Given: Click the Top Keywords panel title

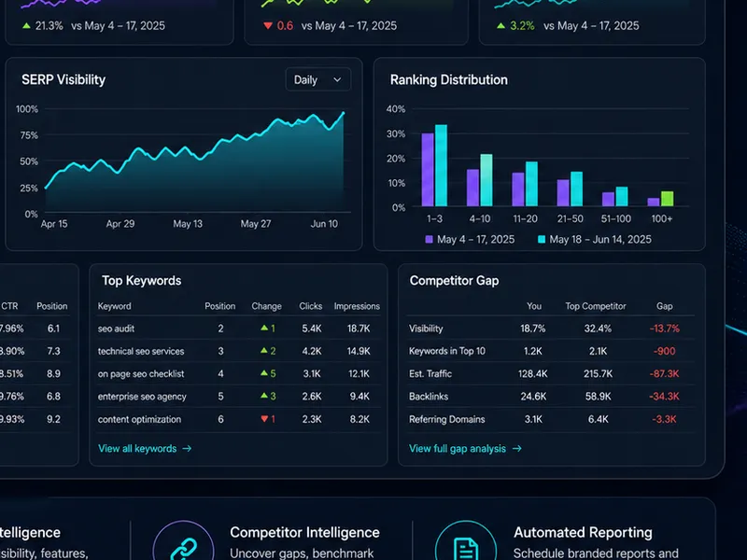Looking at the screenshot, I should [x=142, y=281].
